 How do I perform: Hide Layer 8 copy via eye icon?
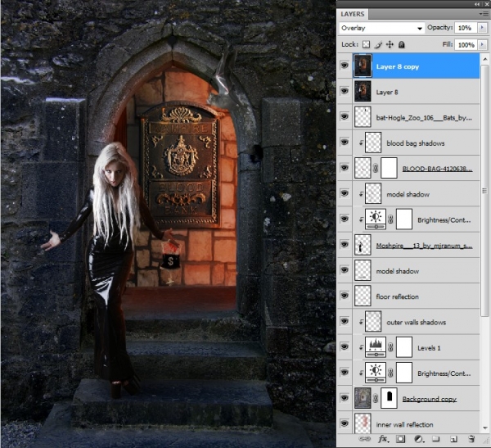click(x=345, y=66)
